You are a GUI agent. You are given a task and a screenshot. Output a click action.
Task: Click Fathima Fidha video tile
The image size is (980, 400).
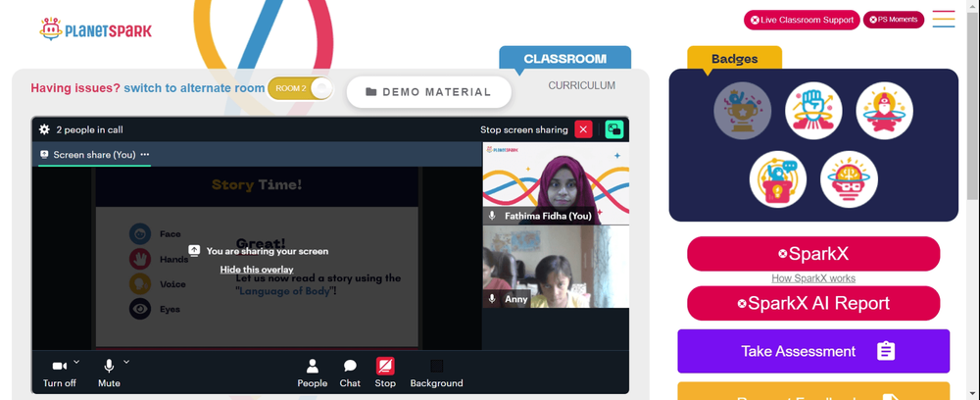pos(556,183)
